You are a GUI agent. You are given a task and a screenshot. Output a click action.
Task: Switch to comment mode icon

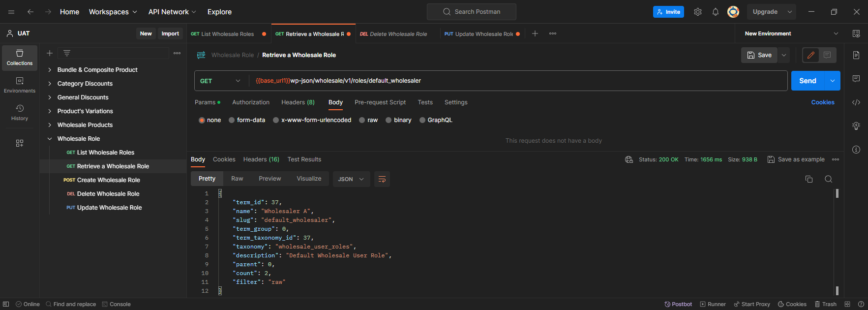coord(827,55)
